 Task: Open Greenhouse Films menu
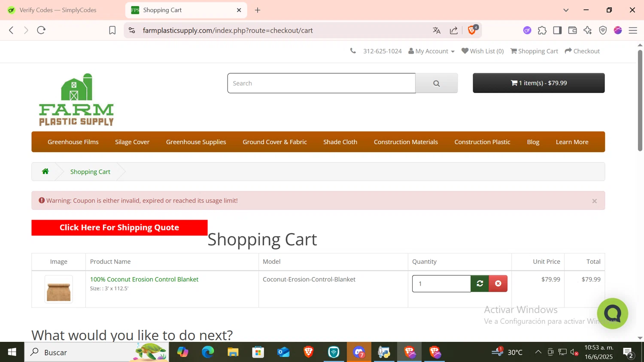(x=73, y=142)
